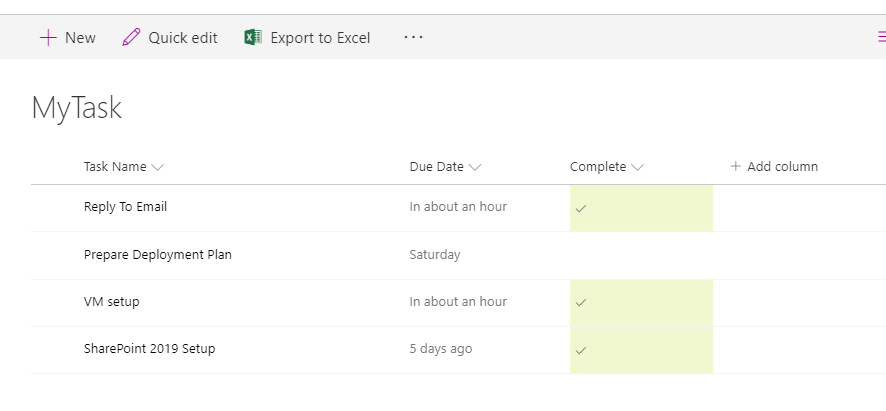
Task: Click the Quick edit command
Action: [x=182, y=38]
